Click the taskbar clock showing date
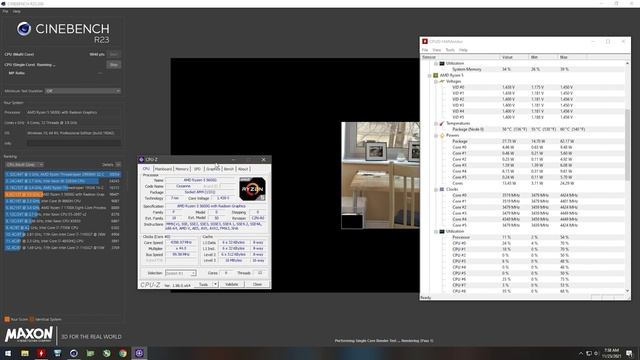This screenshot has width=640, height=360. point(611,353)
